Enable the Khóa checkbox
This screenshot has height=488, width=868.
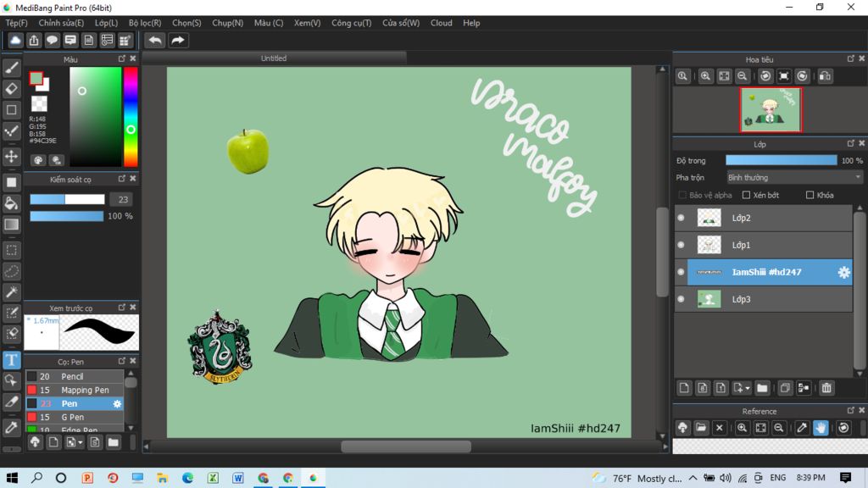[810, 196]
